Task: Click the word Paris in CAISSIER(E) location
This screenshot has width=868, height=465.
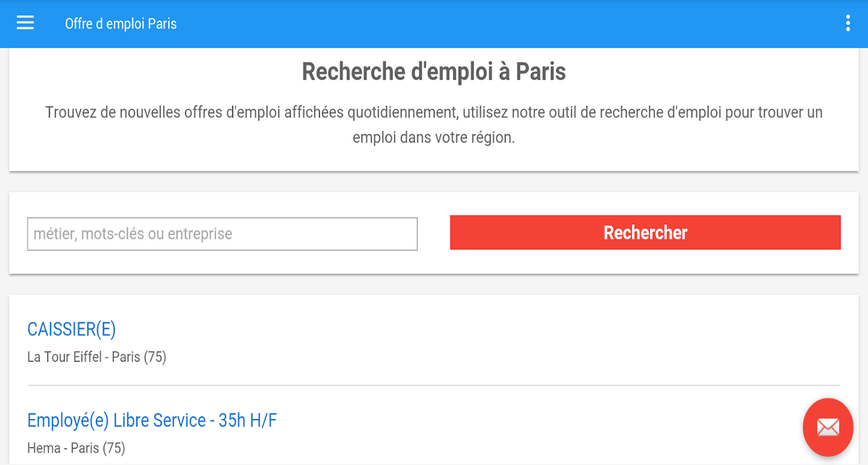Action: click(x=126, y=357)
